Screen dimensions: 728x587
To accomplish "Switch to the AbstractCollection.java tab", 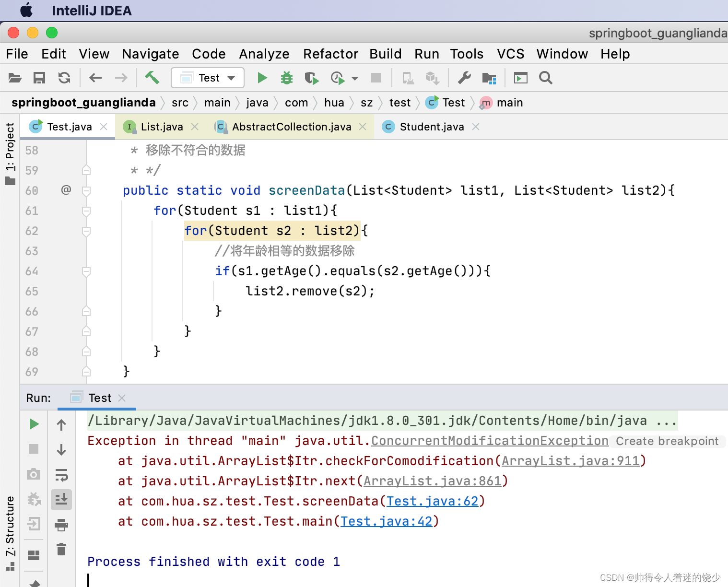I will (291, 127).
